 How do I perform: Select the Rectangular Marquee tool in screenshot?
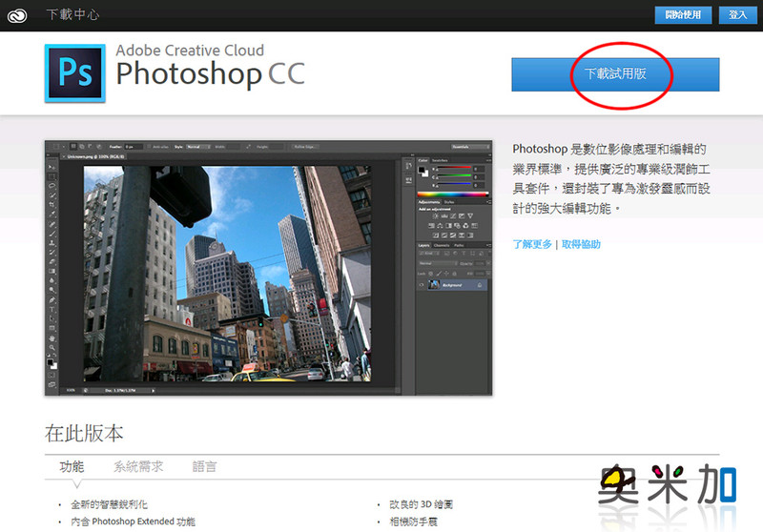[x=52, y=176]
